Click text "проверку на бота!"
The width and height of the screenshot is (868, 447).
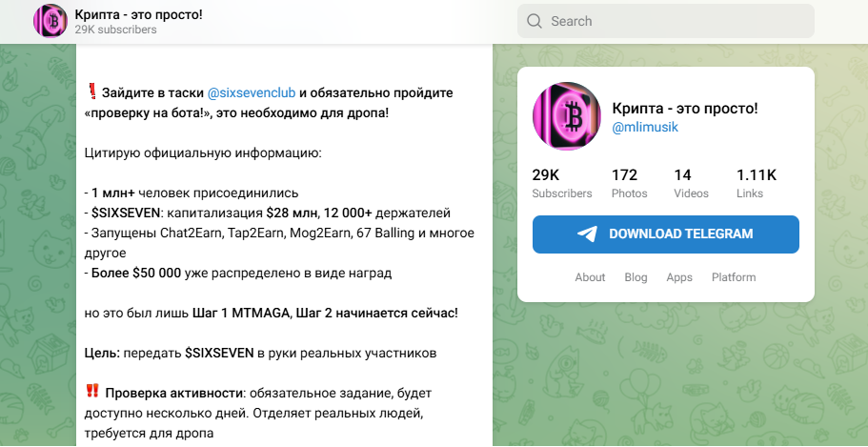[147, 113]
